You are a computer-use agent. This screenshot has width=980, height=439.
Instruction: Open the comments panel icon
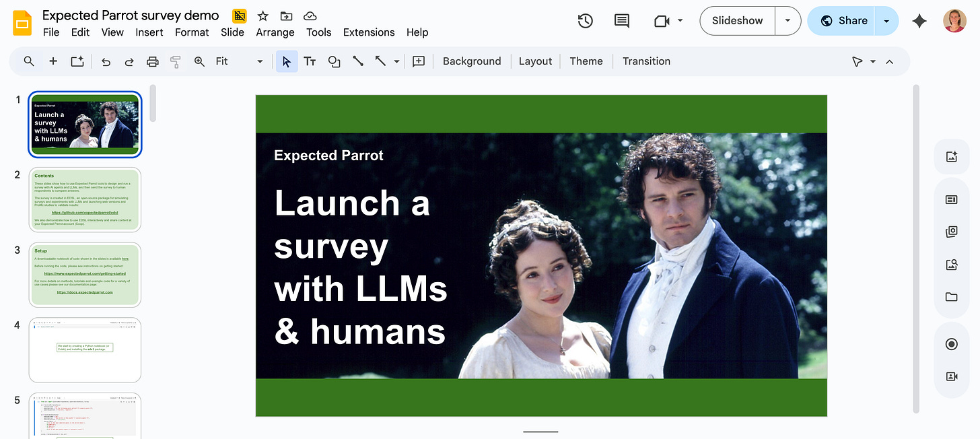[x=622, y=21]
